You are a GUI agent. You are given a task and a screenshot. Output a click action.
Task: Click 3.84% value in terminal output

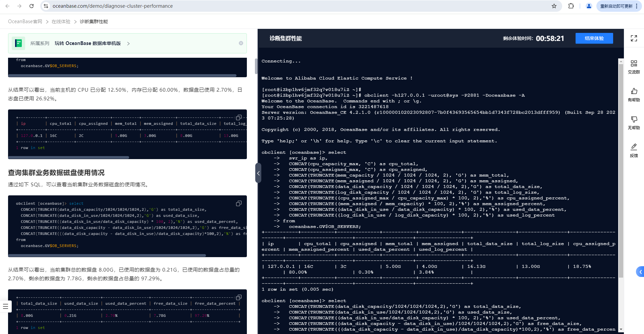point(426,272)
